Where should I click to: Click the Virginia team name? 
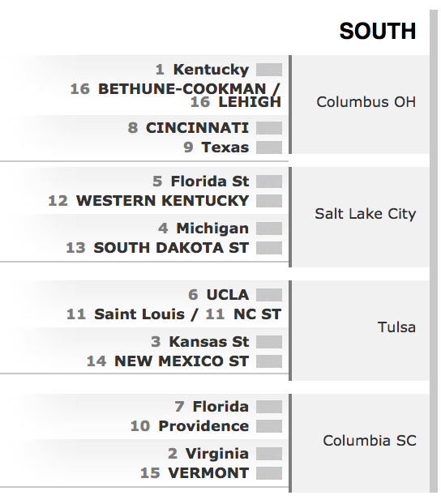217,454
